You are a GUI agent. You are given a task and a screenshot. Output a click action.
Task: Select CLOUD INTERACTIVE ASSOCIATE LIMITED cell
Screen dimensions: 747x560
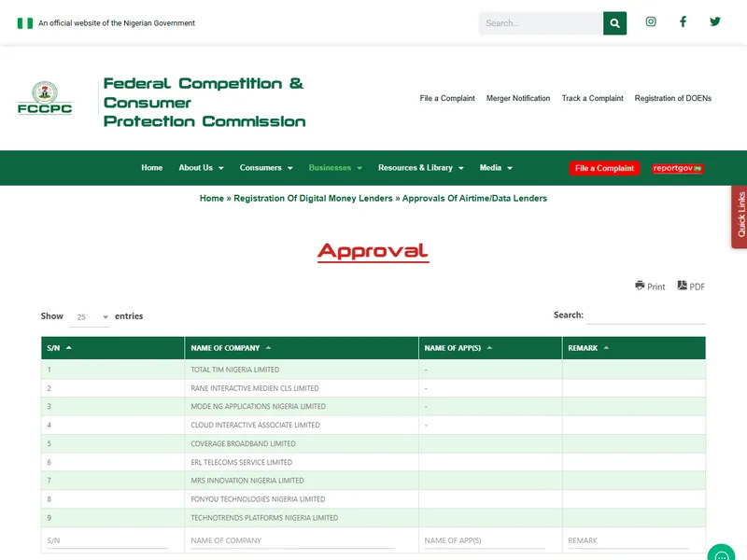coord(302,426)
